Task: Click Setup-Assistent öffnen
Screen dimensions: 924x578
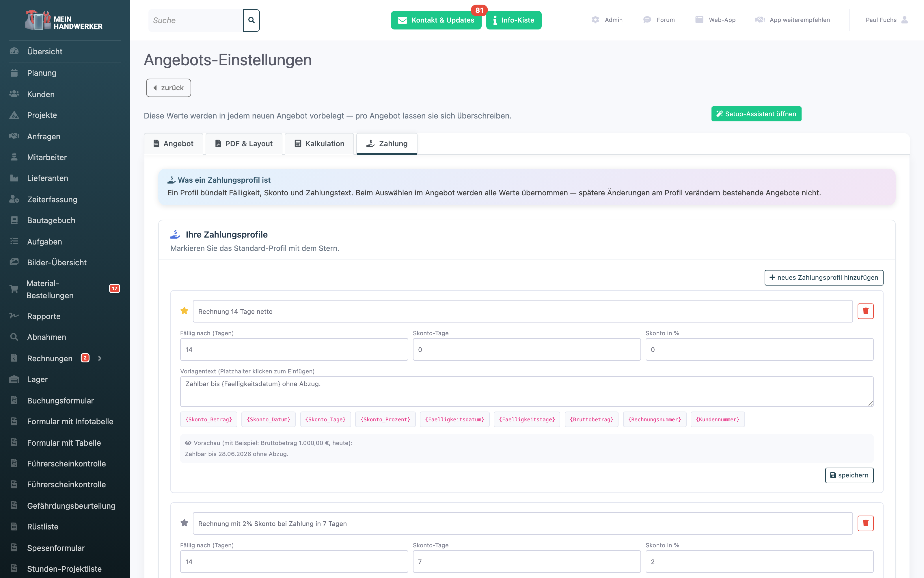Action: pos(756,114)
